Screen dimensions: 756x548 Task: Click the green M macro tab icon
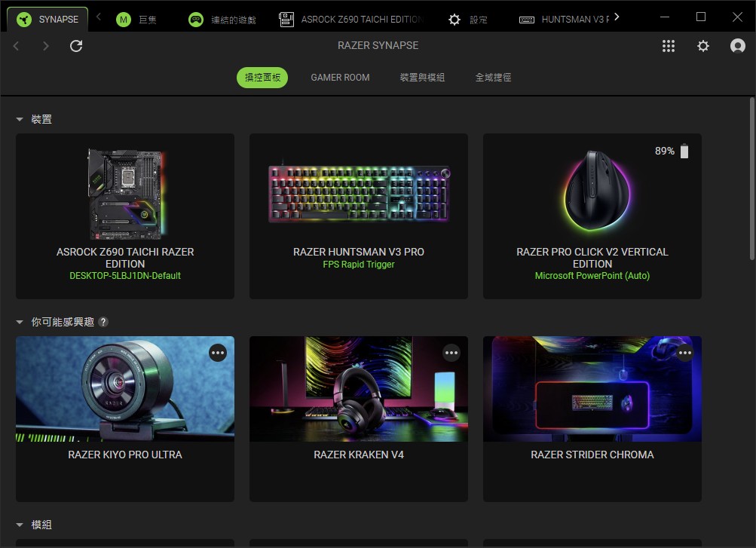tap(124, 20)
